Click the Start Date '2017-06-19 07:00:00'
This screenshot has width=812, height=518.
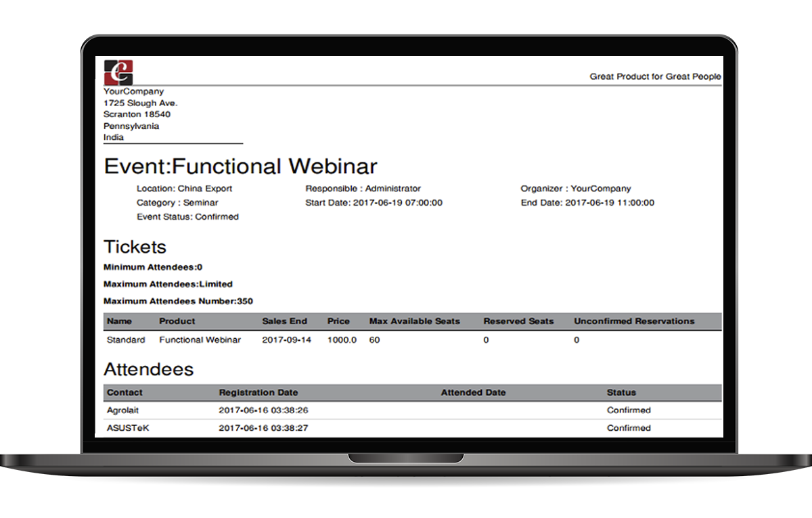pyautogui.click(x=398, y=203)
